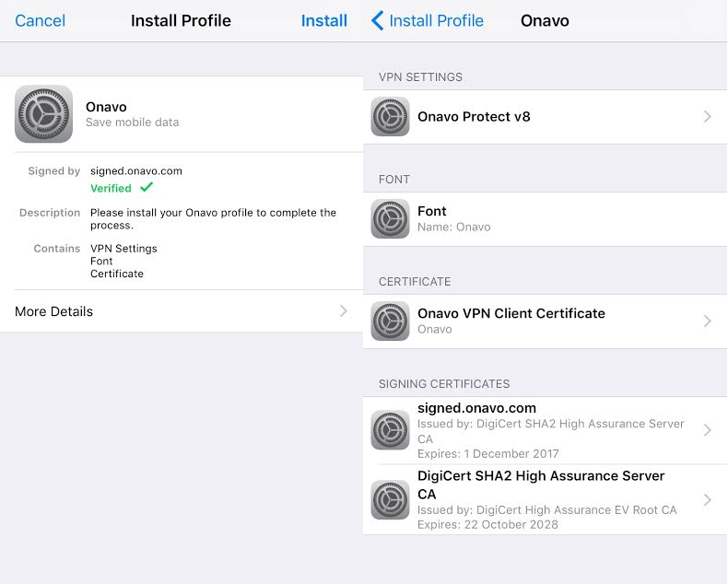
Task: Expand chevron on Onavo VPN Client Certificate
Action: (707, 321)
